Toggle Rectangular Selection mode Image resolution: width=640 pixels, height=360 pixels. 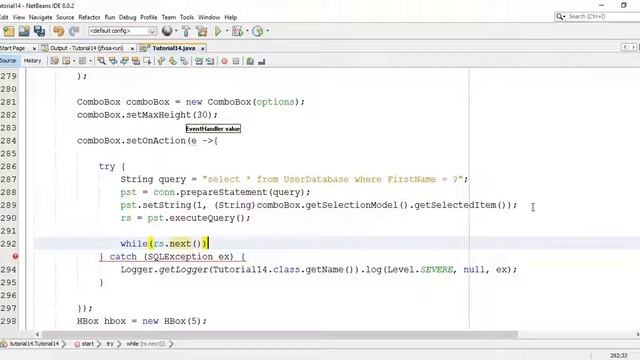(x=147, y=61)
